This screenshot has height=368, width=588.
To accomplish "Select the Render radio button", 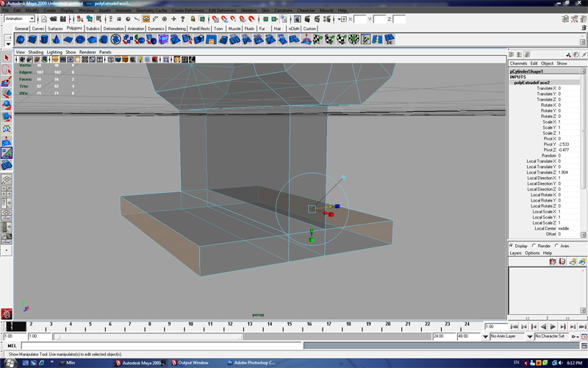I will tap(534, 246).
